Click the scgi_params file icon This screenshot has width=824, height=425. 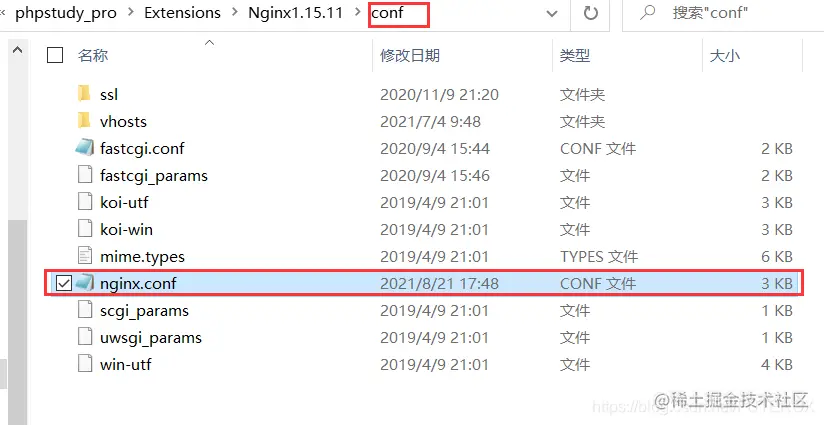tap(85, 310)
